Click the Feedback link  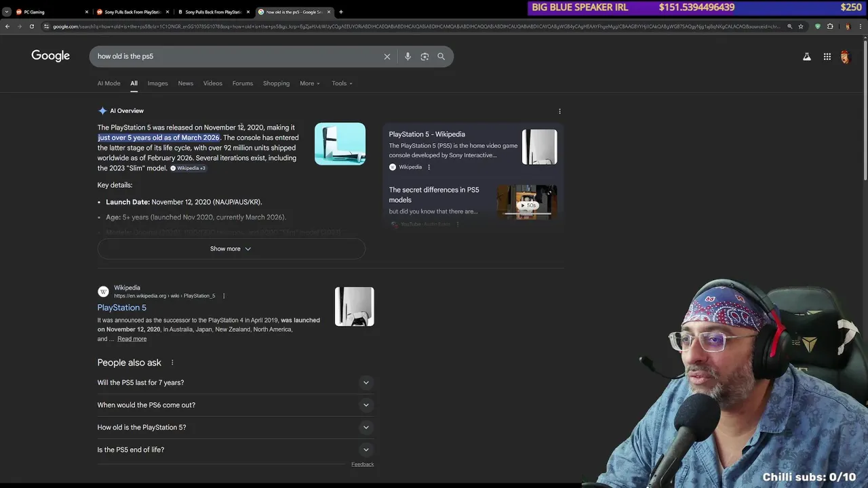[x=362, y=464]
